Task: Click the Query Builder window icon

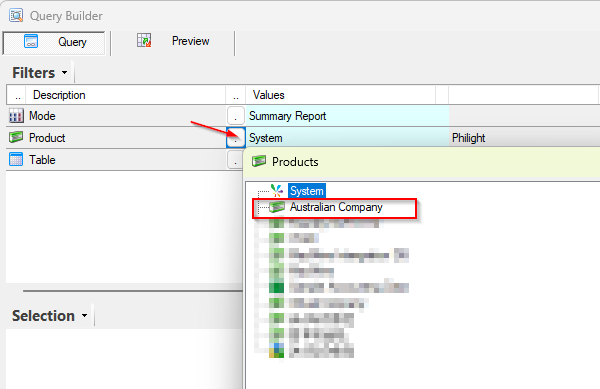Action: tap(16, 16)
